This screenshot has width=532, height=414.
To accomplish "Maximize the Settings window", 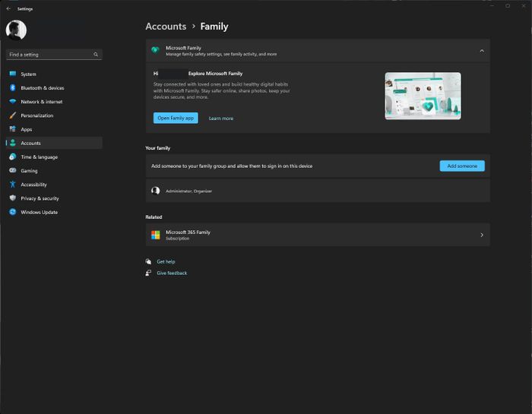I will pos(508,6).
